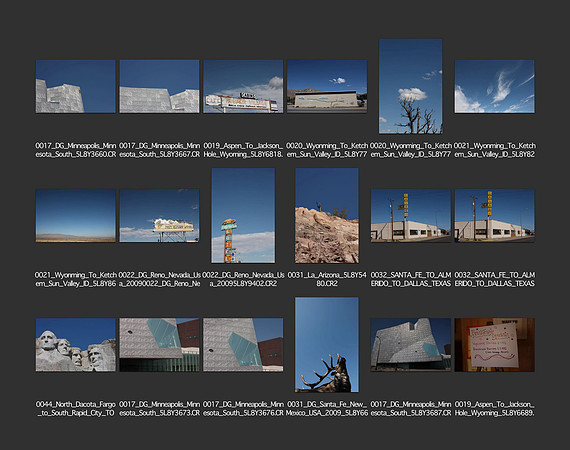
Task: Select the Mount Rushmore photo
Action: [x=76, y=345]
